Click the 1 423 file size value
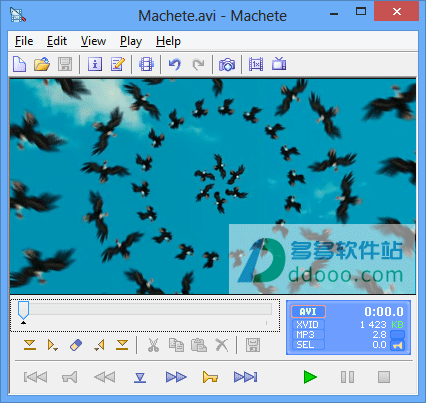Screen dimensions: 426x403 click(x=373, y=325)
